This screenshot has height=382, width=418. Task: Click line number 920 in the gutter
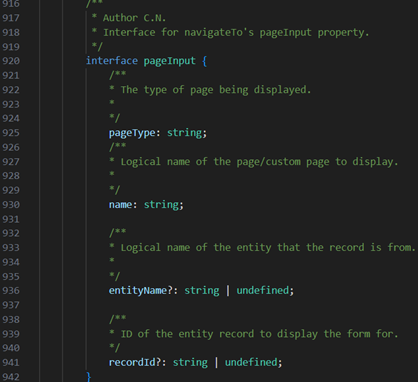[x=11, y=61]
